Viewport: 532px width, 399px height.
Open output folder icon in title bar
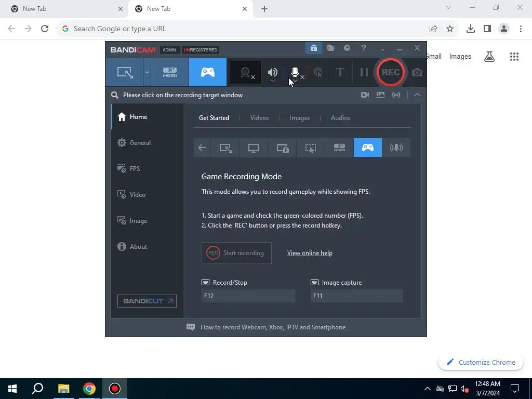pos(330,48)
